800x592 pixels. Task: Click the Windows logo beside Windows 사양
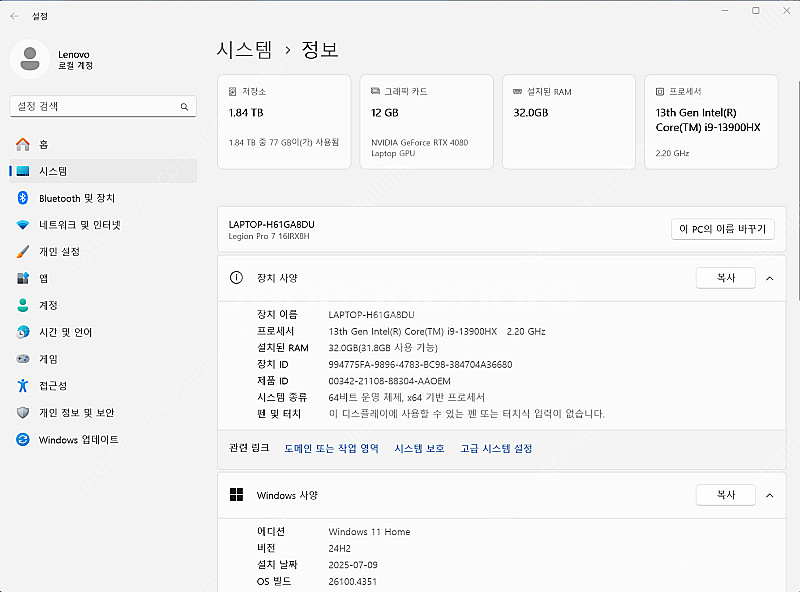236,495
